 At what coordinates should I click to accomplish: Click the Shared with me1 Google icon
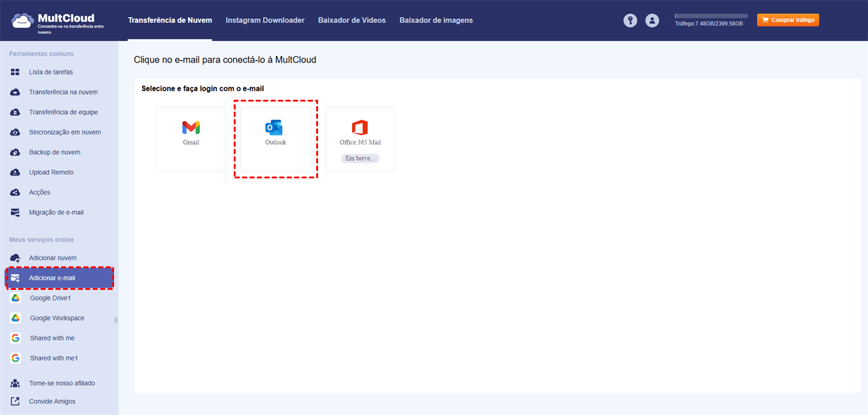(15, 358)
